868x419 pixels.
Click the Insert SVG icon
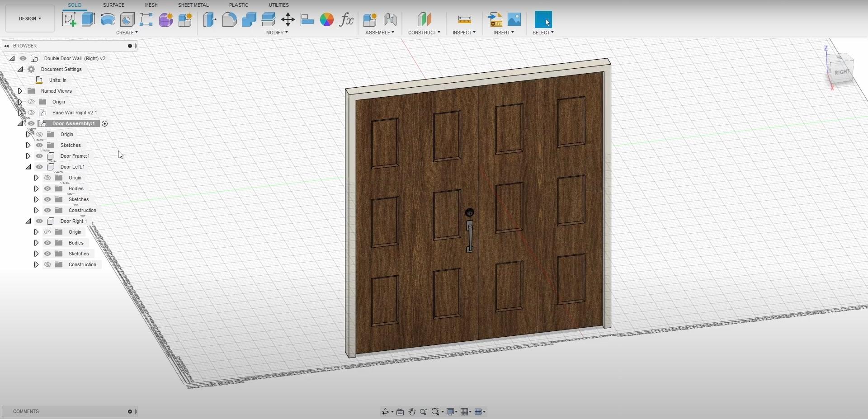pyautogui.click(x=495, y=19)
